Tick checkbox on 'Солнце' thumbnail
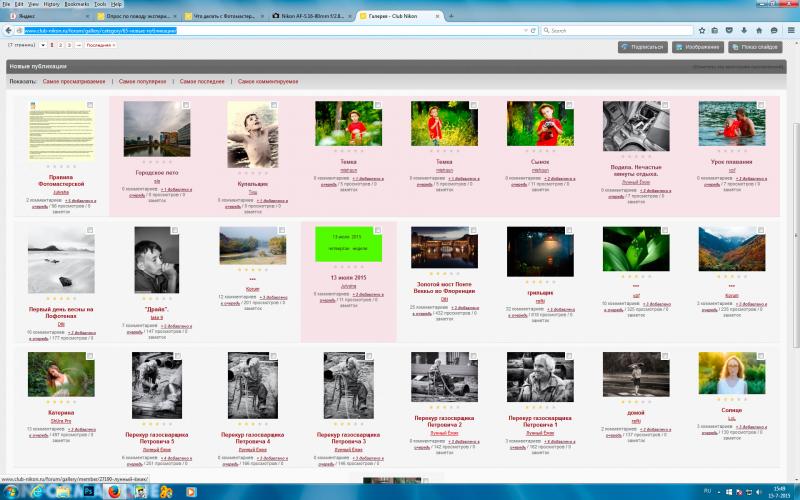The width and height of the screenshot is (800, 500). (x=761, y=356)
